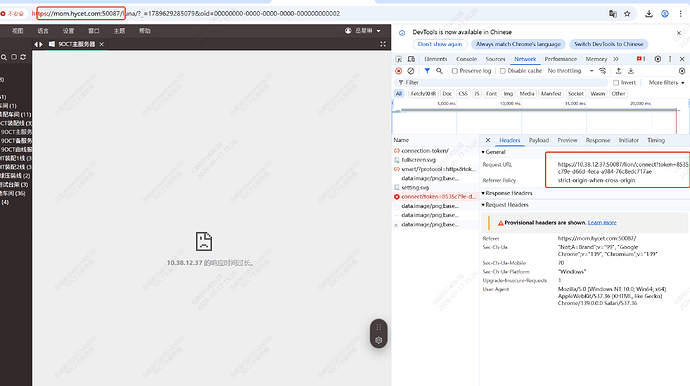Check the Invert filter checkbox
The width and height of the screenshot is (690, 386).
click(616, 83)
